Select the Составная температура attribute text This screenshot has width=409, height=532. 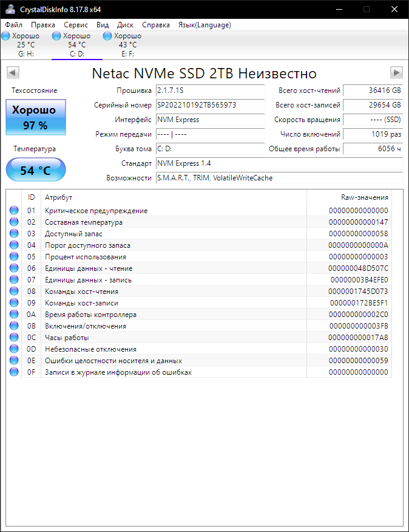(x=84, y=222)
